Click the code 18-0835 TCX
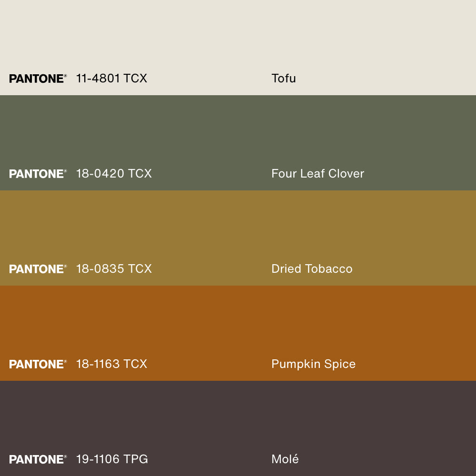The height and width of the screenshot is (476, 476). (114, 268)
